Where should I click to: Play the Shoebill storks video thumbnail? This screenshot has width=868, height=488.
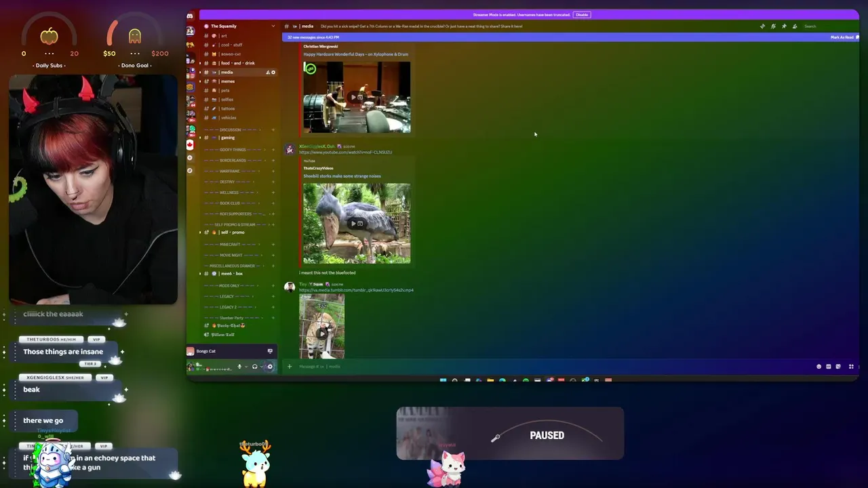point(357,223)
